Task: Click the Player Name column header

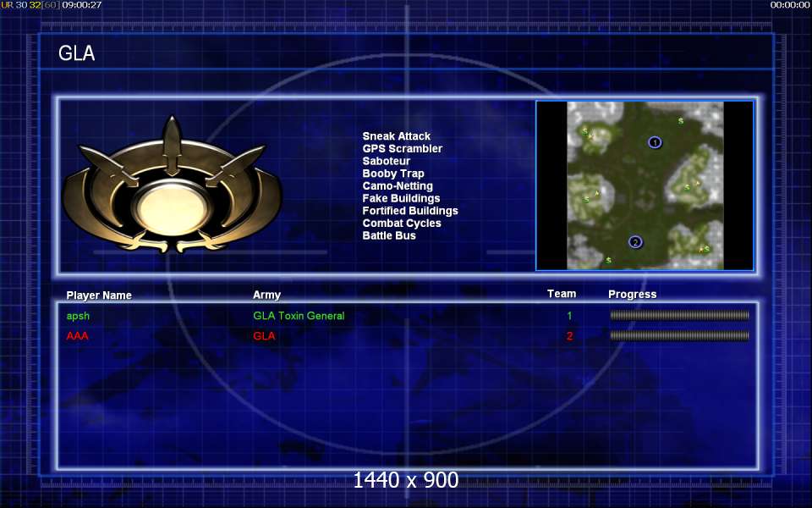Action: click(x=99, y=295)
